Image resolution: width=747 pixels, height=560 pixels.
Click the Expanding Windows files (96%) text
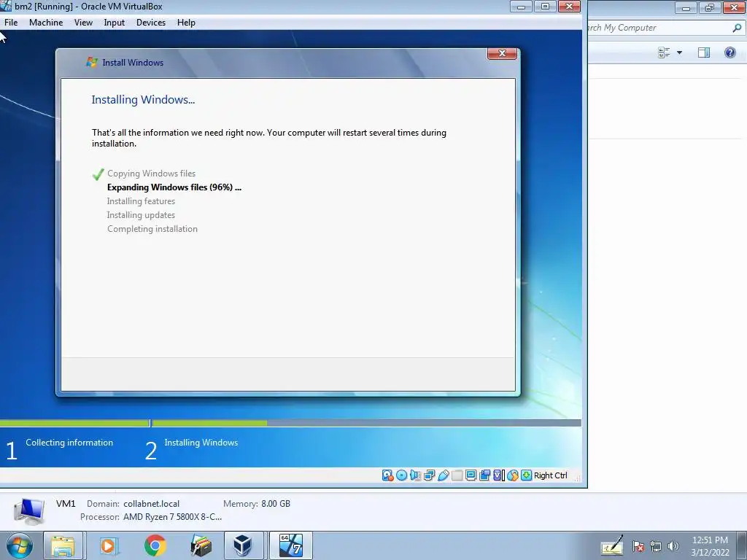click(x=174, y=187)
